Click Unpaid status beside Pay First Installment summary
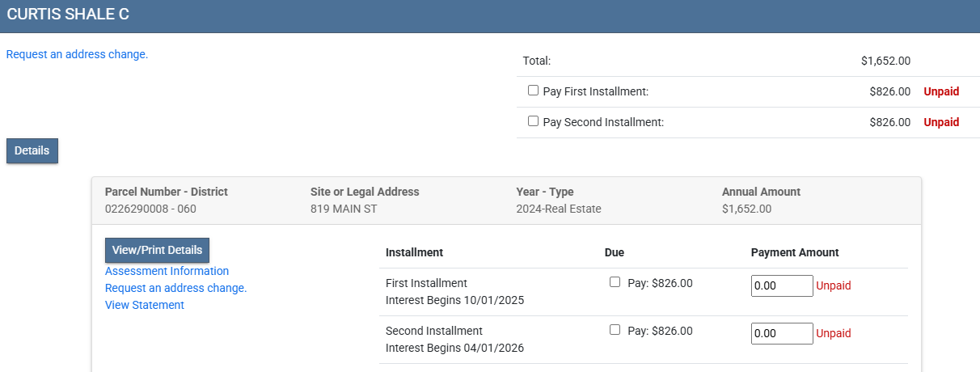Screen dimensions: 980x372 (941, 91)
